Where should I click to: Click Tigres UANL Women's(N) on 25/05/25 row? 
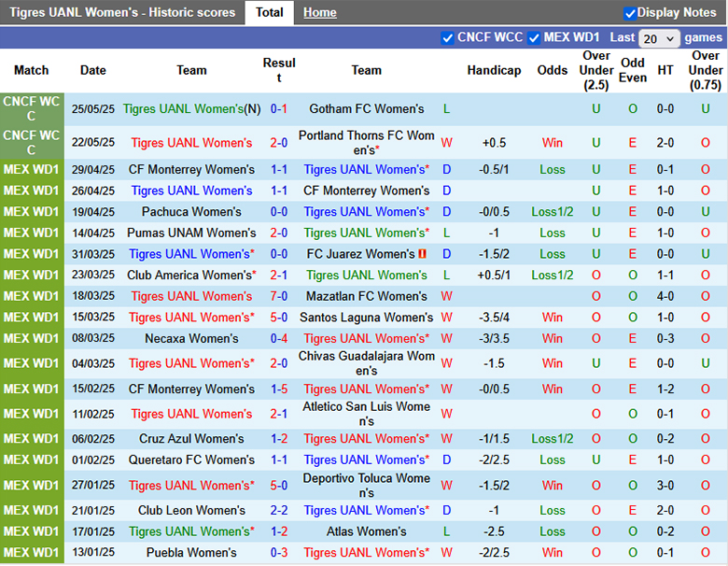click(x=191, y=108)
